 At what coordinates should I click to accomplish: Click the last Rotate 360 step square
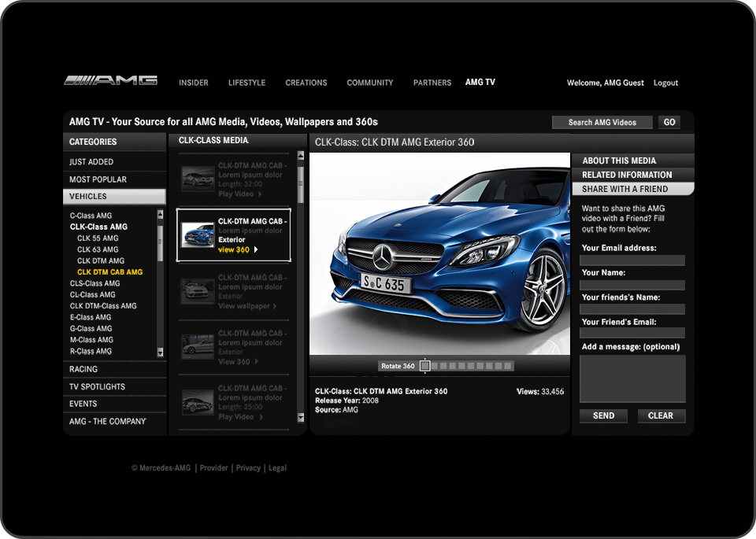click(x=507, y=366)
